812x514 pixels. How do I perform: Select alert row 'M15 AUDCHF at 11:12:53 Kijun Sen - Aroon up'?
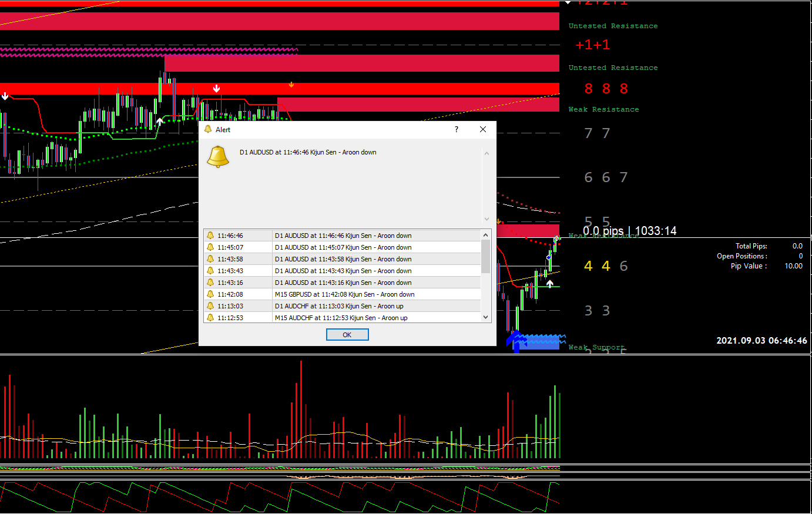click(x=343, y=317)
